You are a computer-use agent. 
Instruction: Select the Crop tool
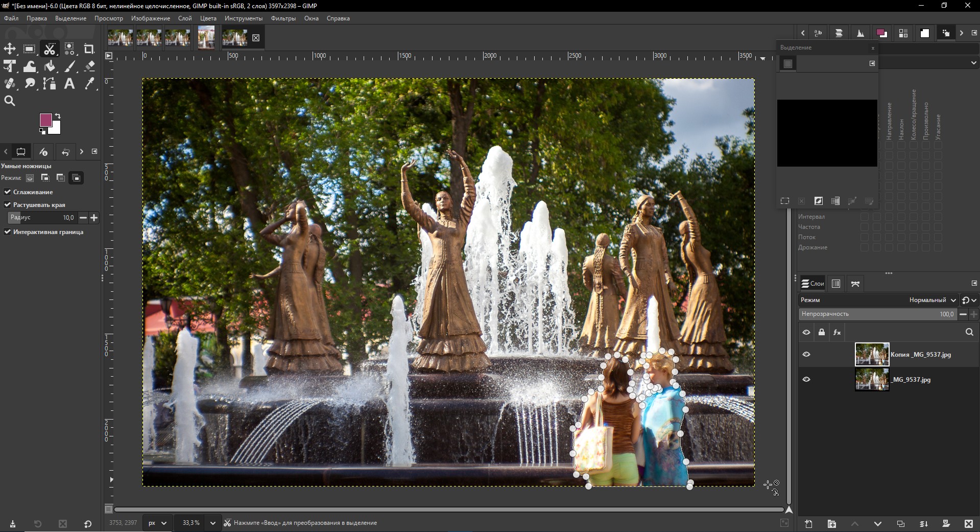pos(89,49)
